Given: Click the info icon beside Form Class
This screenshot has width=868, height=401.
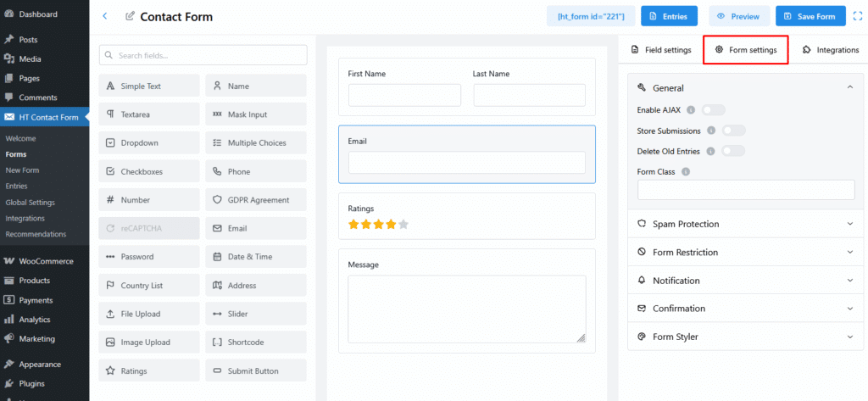Looking at the screenshot, I should (685, 171).
